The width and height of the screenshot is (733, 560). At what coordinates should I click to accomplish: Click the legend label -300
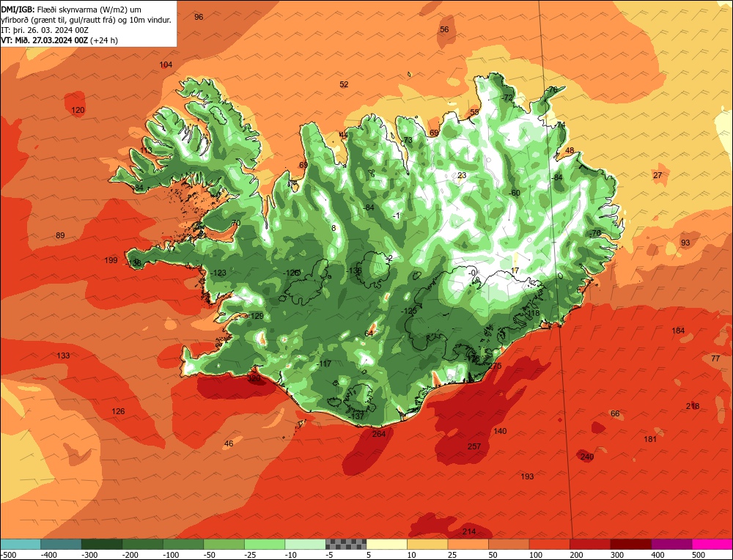[x=89, y=555]
